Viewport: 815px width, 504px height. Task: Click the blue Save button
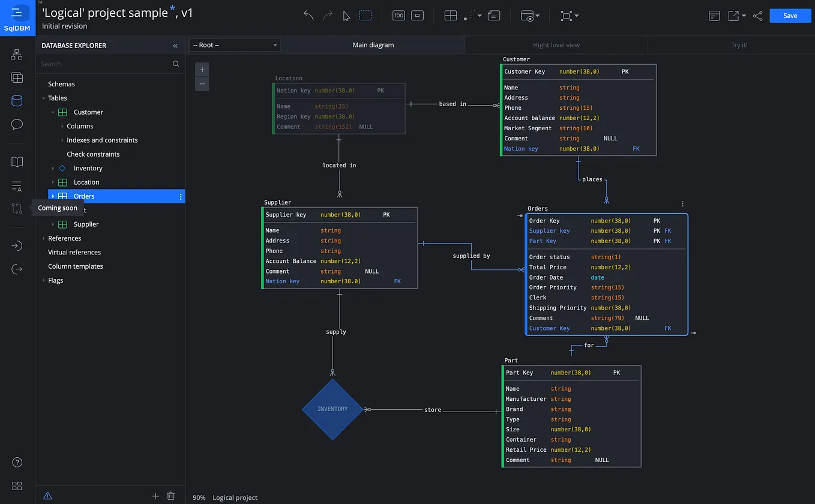click(x=790, y=16)
